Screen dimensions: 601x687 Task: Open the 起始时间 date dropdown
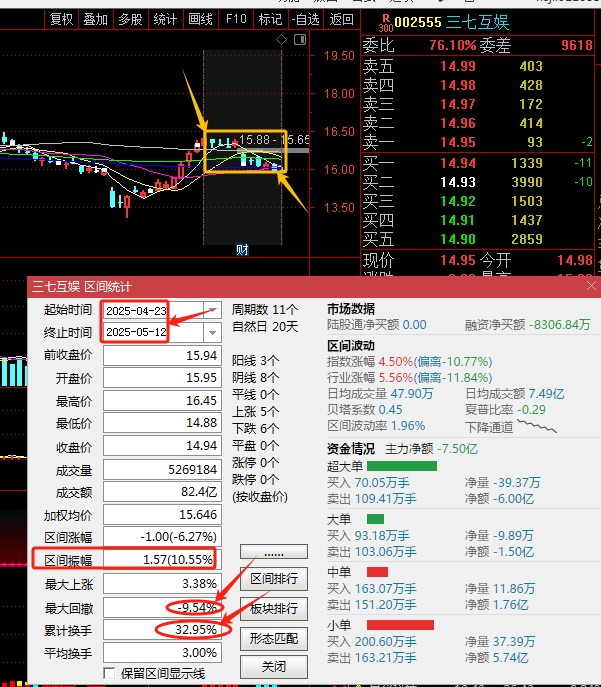[x=212, y=310]
